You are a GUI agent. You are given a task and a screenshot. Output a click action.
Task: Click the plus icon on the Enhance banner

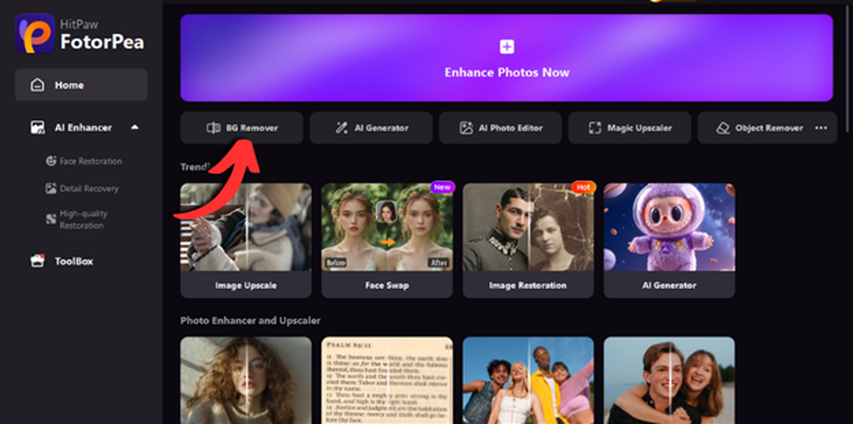506,46
